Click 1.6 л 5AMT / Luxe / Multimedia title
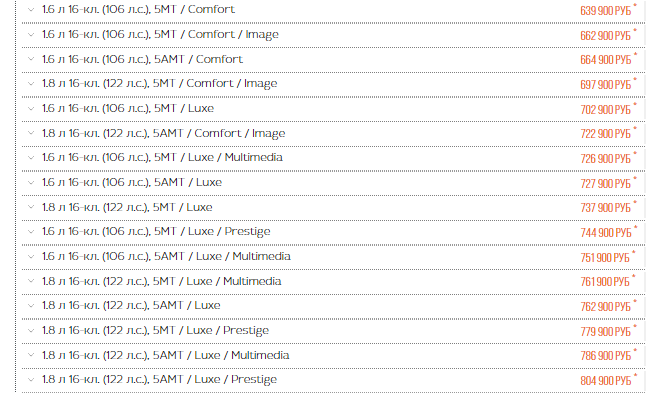 (x=166, y=256)
